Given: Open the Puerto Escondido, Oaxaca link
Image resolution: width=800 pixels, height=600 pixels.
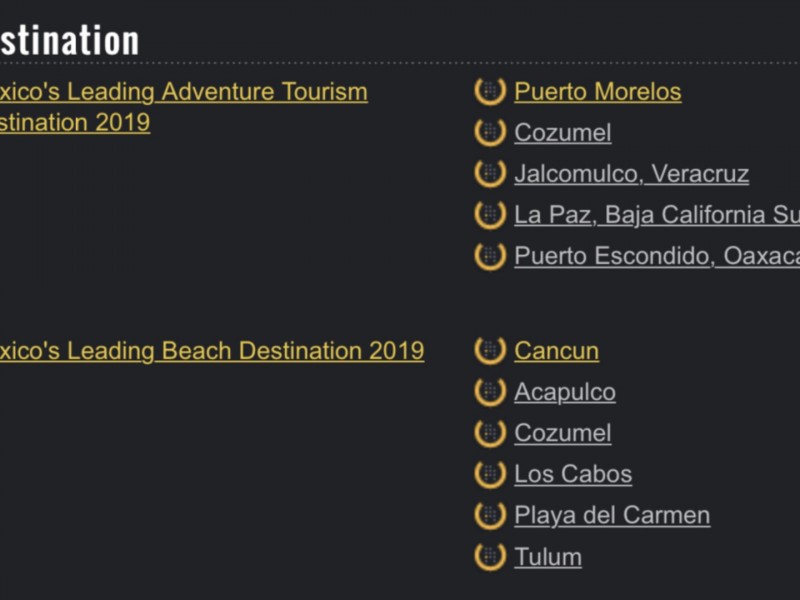Looking at the screenshot, I should pos(657,256).
